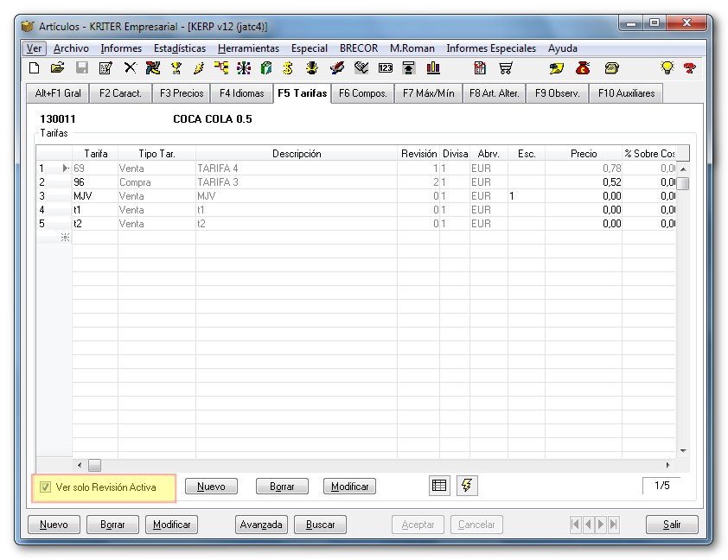
Task: Click the red calendar toolbar icon
Action: (x=480, y=68)
